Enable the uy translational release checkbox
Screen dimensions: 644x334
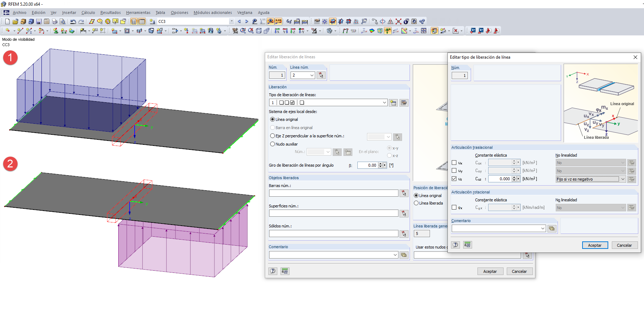pyautogui.click(x=454, y=171)
